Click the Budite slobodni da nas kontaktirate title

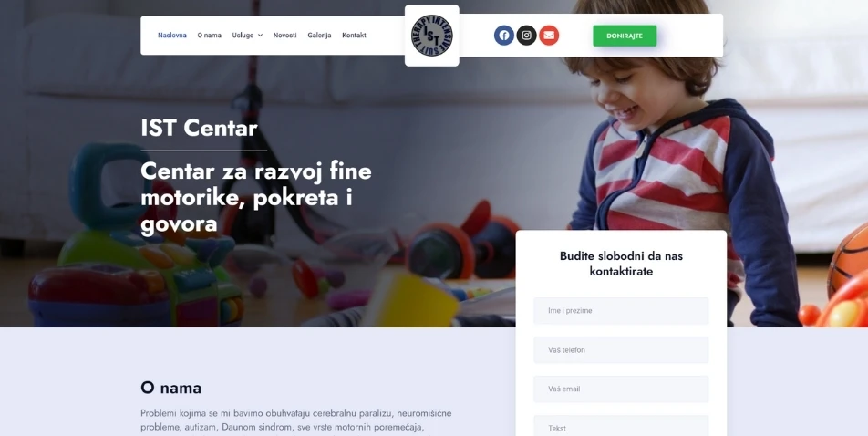coord(621,264)
